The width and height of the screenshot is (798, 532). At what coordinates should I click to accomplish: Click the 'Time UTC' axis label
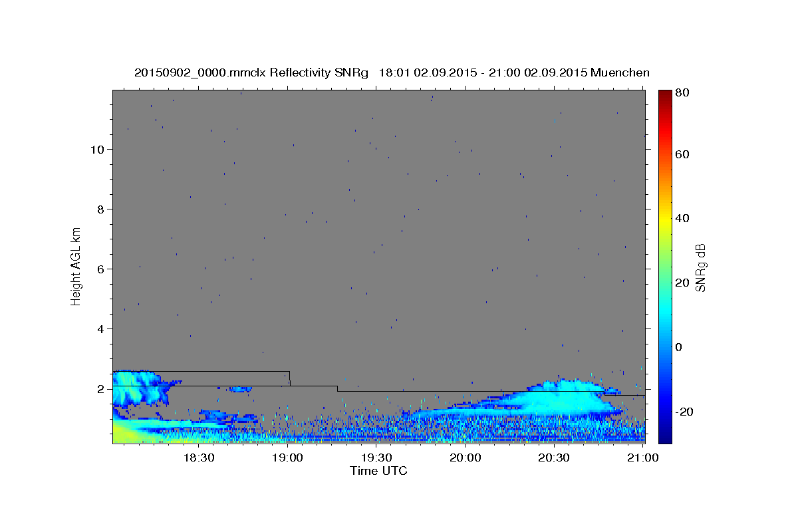[x=378, y=471]
